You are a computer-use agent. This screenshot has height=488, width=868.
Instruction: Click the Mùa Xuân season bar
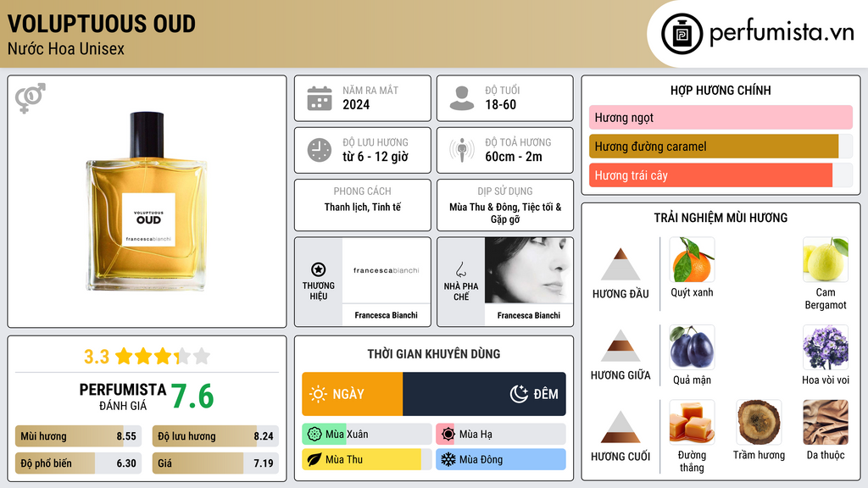coord(366,435)
